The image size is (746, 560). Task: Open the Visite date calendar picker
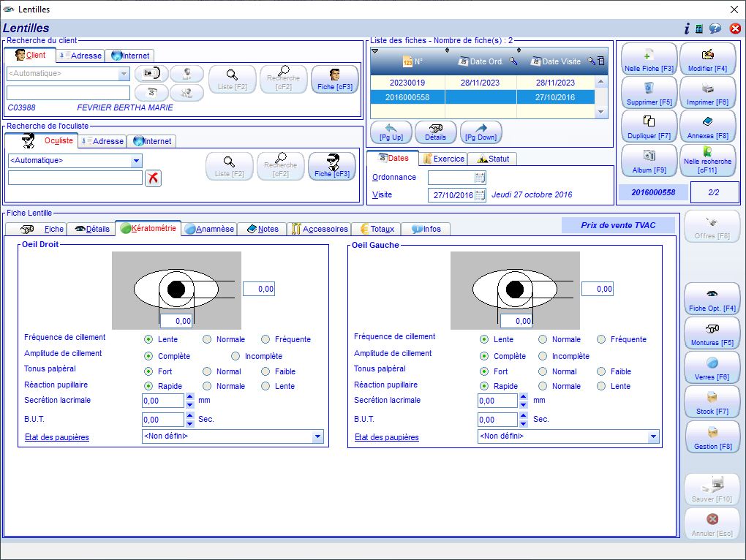[x=480, y=195]
